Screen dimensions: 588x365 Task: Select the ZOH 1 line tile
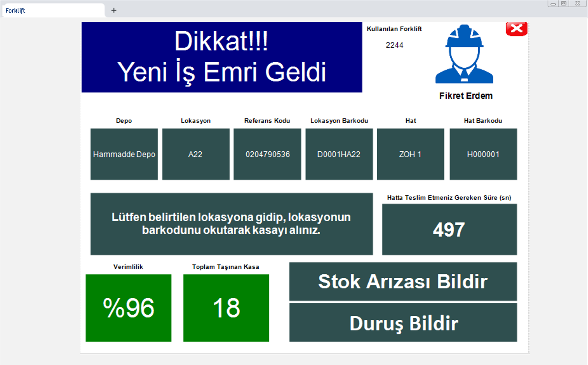(x=410, y=154)
